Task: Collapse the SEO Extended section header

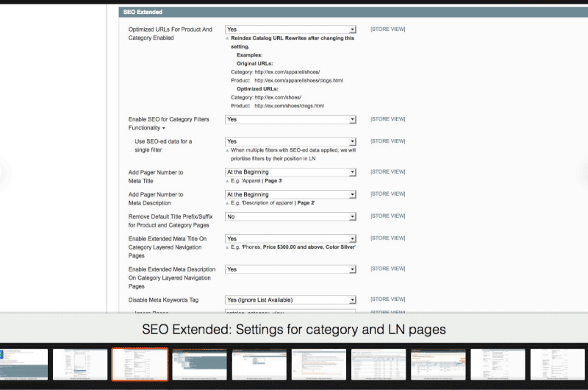Action: click(x=354, y=12)
